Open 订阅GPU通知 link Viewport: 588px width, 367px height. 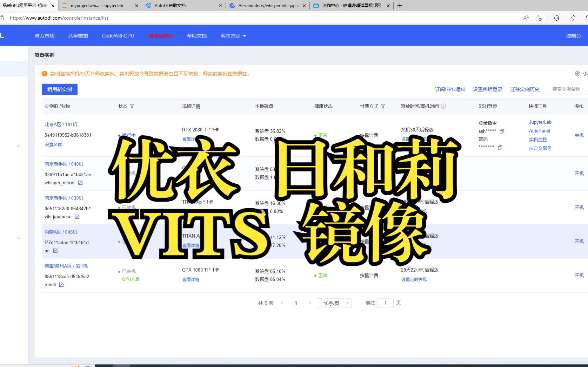coord(450,89)
